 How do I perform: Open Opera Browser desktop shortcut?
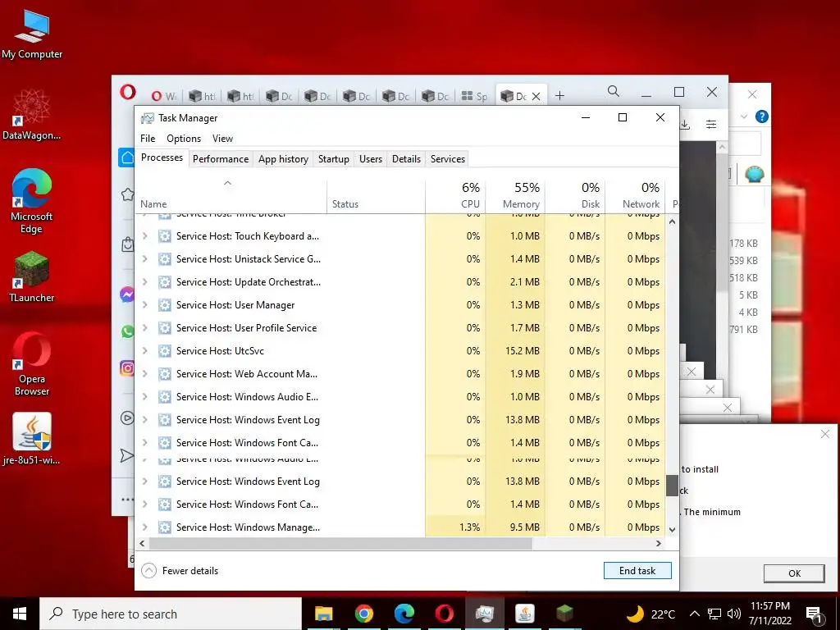[x=32, y=364]
